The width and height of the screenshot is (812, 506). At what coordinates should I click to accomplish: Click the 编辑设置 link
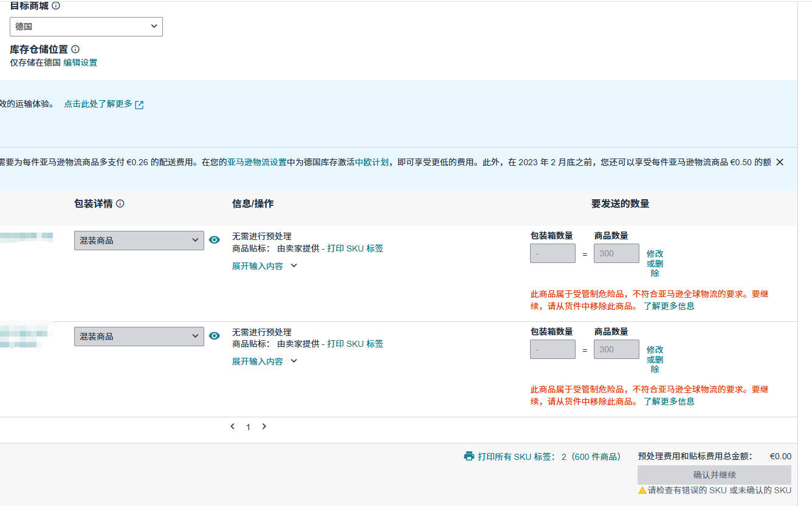coord(80,63)
